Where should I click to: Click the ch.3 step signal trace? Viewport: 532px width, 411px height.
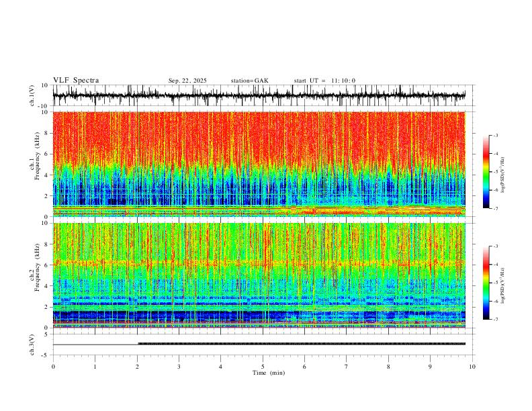(x=259, y=344)
